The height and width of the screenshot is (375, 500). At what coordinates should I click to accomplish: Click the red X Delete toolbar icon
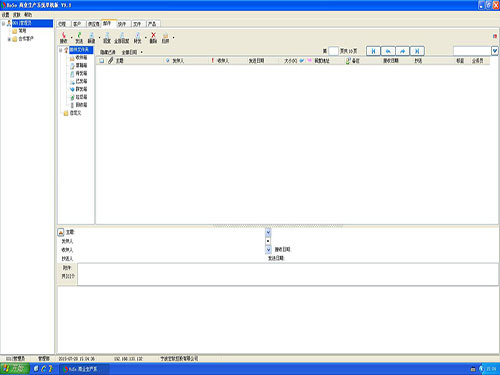(153, 37)
